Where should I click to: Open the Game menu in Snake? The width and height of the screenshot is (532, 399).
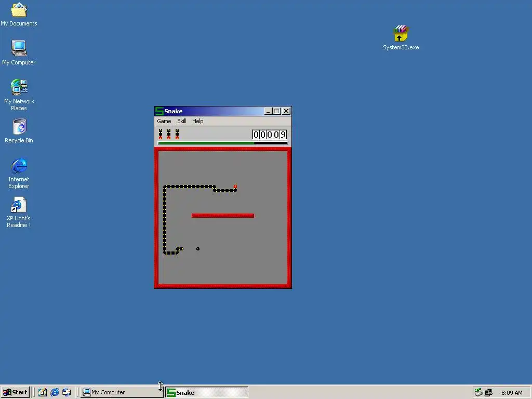(x=164, y=121)
